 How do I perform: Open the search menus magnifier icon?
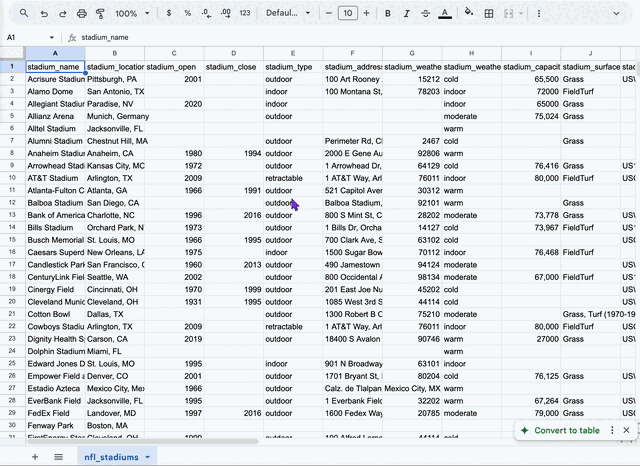pos(24,13)
